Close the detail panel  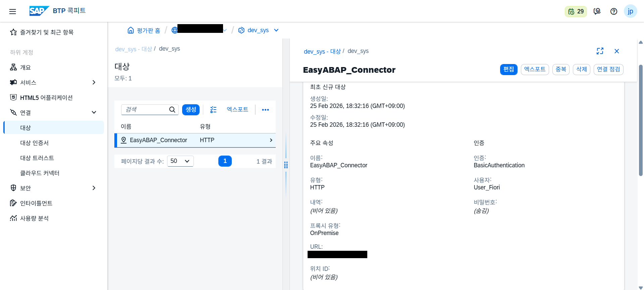click(616, 51)
